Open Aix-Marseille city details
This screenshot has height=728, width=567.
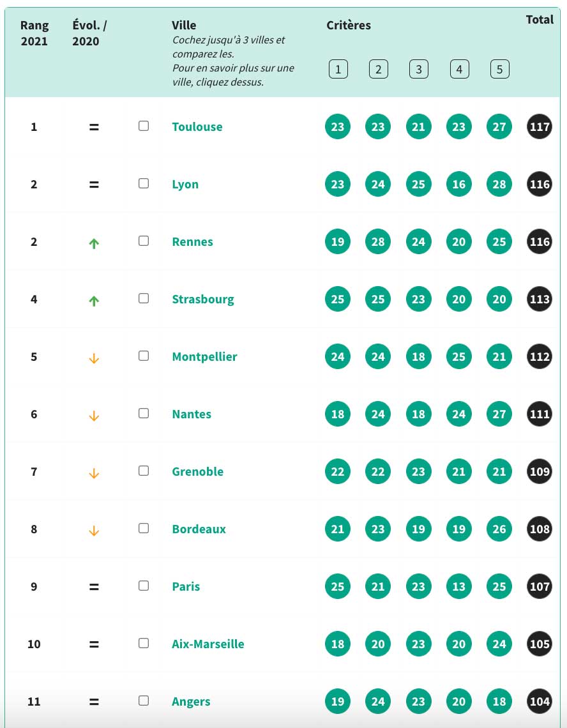click(x=208, y=644)
